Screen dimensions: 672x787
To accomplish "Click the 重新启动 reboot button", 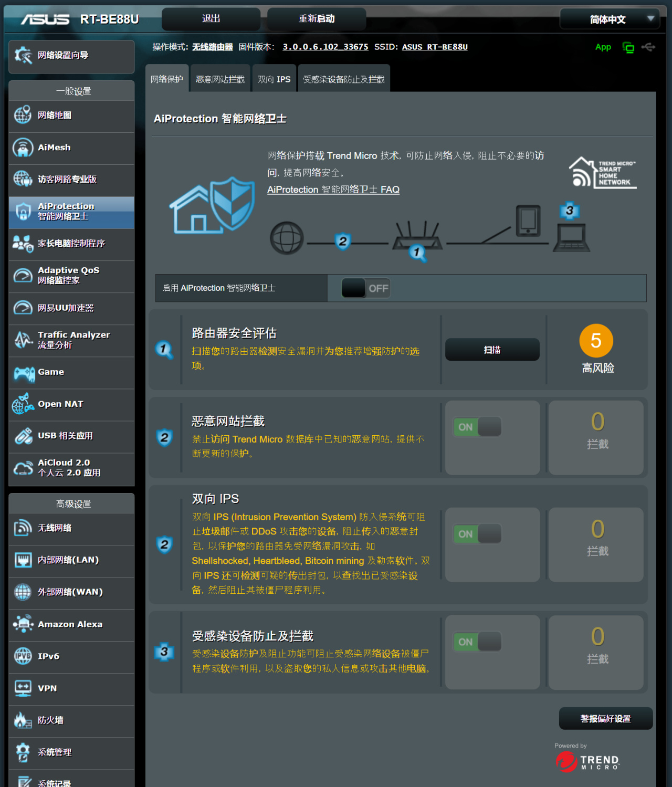I will [317, 19].
